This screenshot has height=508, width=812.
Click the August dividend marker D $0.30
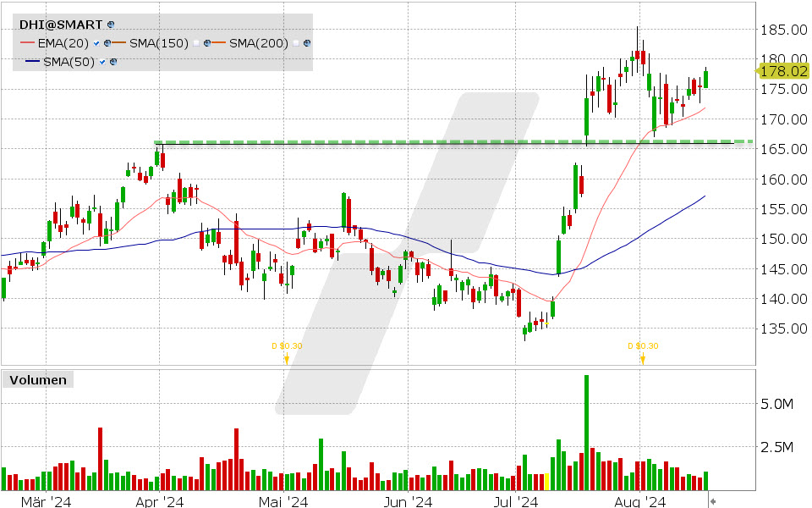[643, 345]
